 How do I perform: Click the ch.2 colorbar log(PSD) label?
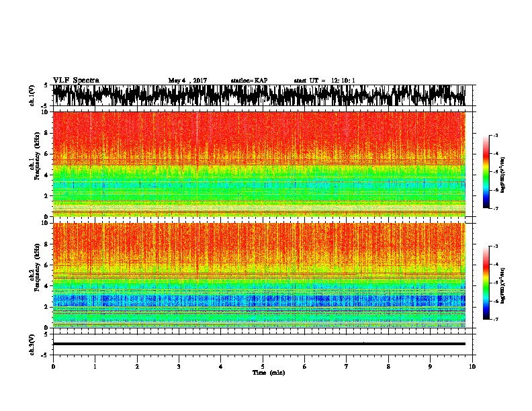[503, 285]
